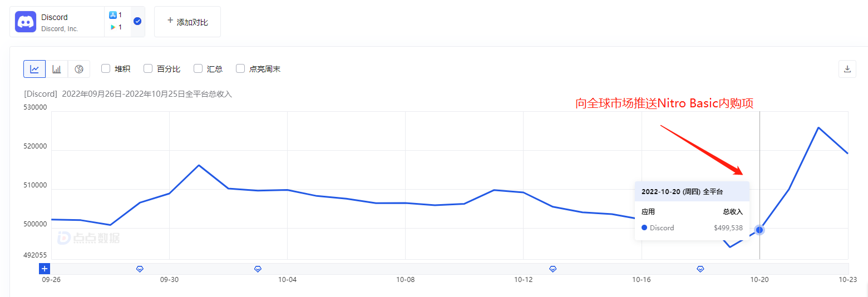
Task: Toggle the blue Discord selection checkmark
Action: click(137, 21)
